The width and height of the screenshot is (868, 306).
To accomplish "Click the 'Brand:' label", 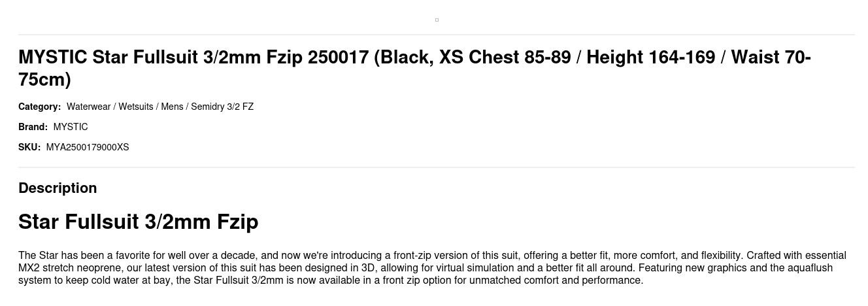I will tap(33, 127).
